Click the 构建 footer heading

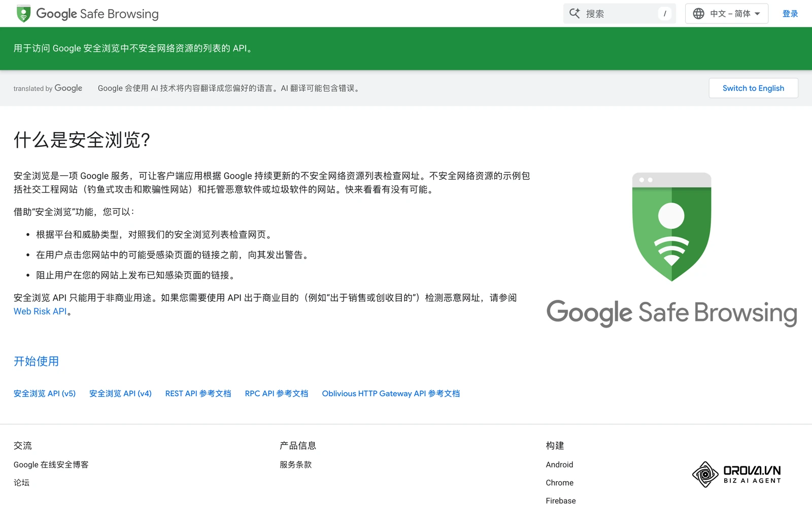pos(555,446)
